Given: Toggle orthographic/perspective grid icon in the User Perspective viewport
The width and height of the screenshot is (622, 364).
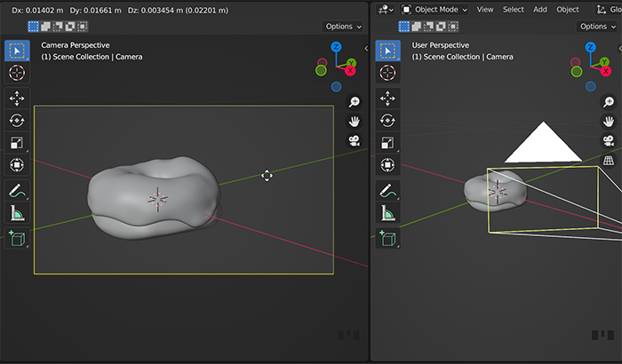Looking at the screenshot, I should [609, 161].
